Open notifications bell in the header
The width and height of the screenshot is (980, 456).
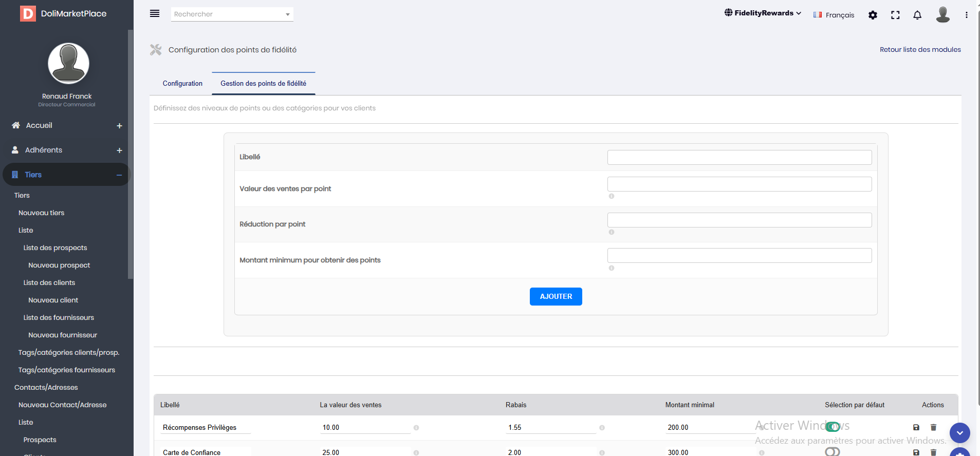pyautogui.click(x=917, y=15)
